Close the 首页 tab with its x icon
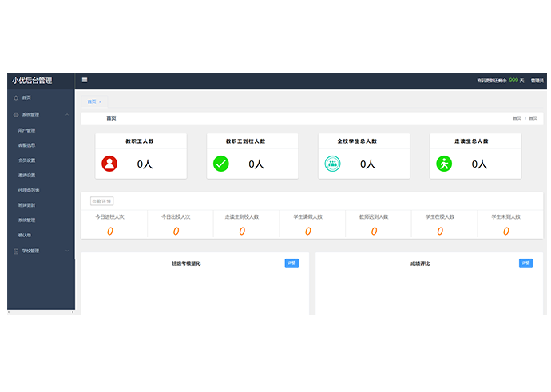 pyautogui.click(x=100, y=102)
